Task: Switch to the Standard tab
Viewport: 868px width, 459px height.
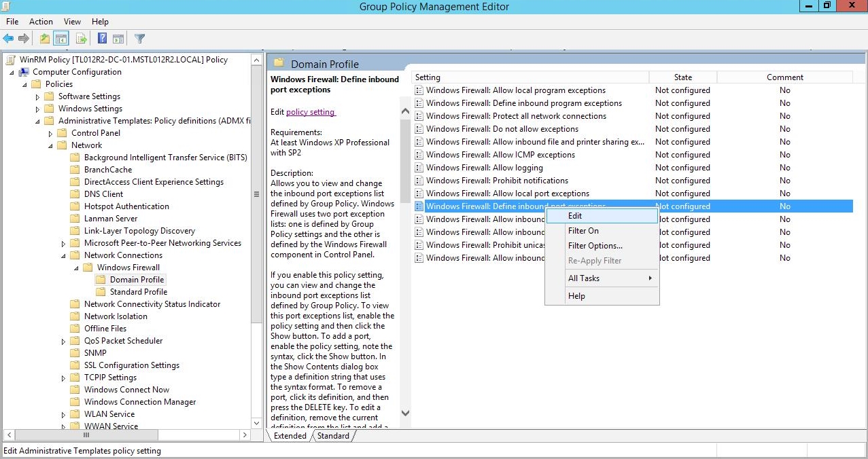Action: point(333,436)
